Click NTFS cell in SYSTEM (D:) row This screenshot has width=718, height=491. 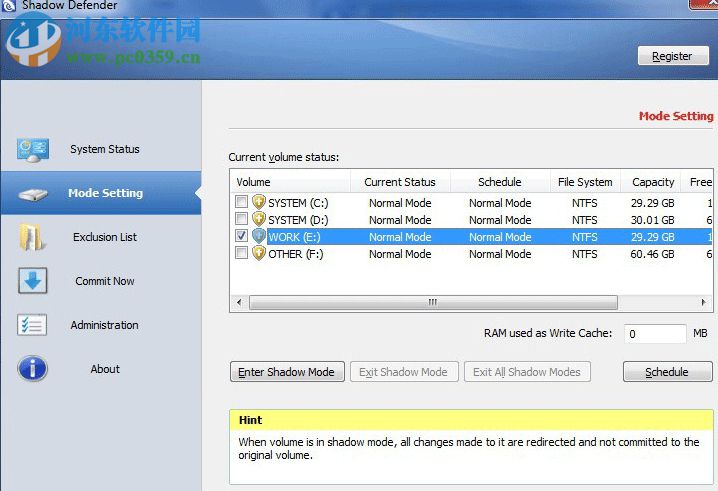click(585, 220)
